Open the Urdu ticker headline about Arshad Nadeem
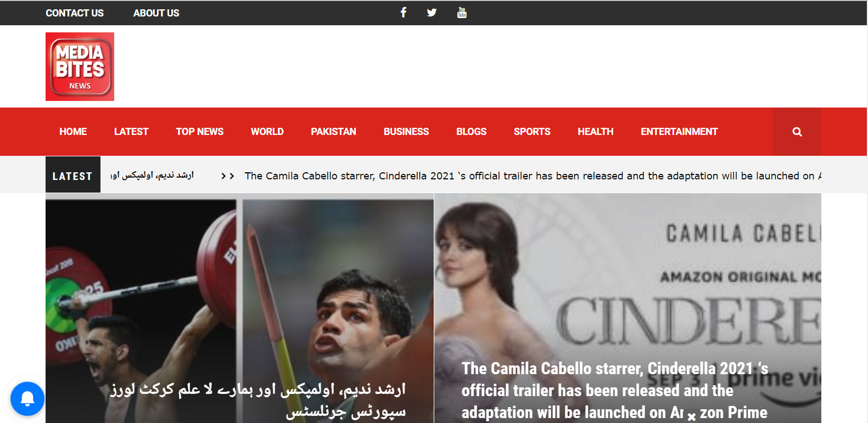The width and height of the screenshot is (868, 423). point(152,175)
